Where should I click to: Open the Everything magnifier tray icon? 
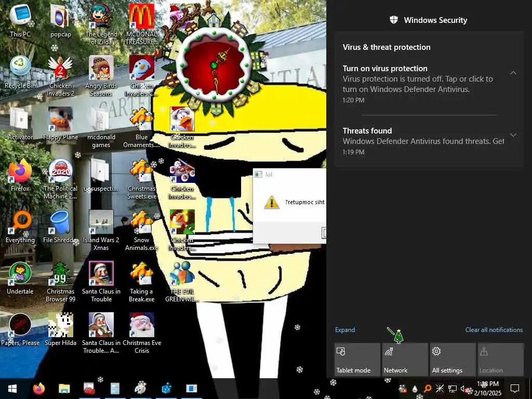[428, 389]
